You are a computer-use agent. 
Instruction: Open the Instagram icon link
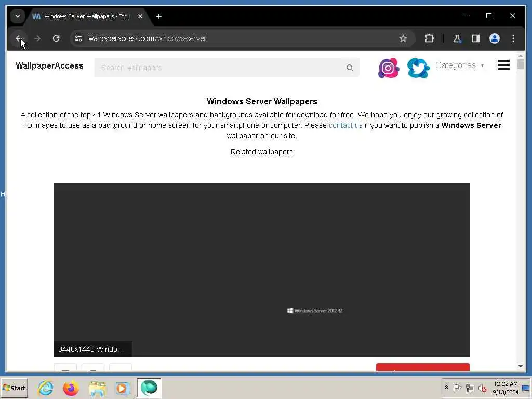coord(389,68)
